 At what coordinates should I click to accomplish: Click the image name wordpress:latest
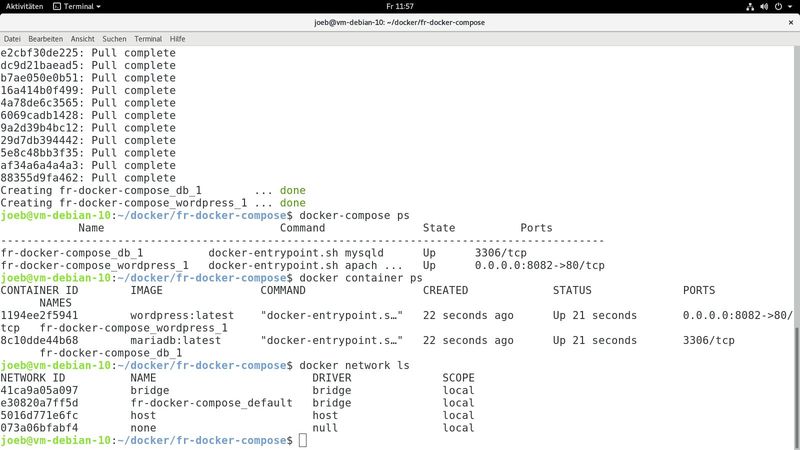[x=182, y=315]
